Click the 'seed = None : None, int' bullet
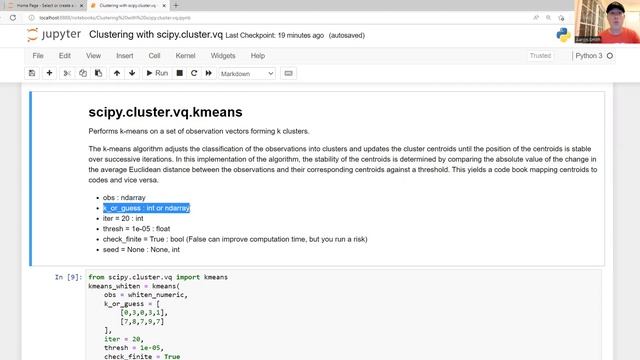The height and width of the screenshot is (360, 640). pyautogui.click(x=141, y=250)
